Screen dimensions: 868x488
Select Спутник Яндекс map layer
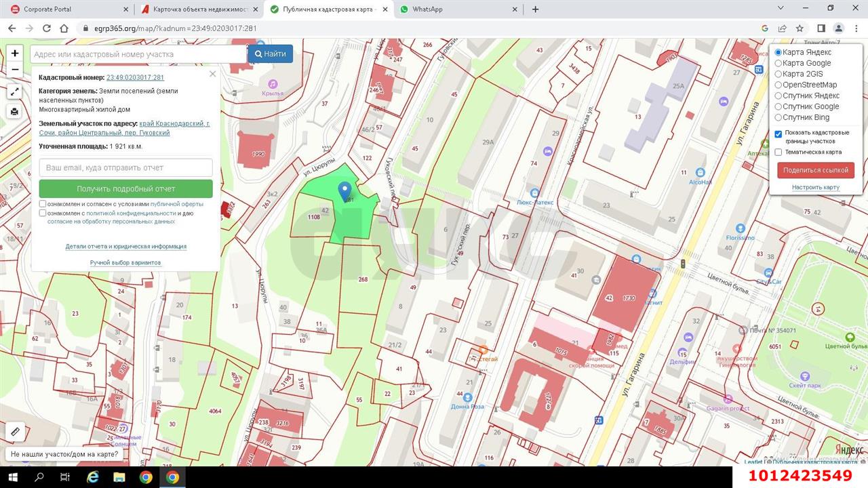click(x=778, y=96)
